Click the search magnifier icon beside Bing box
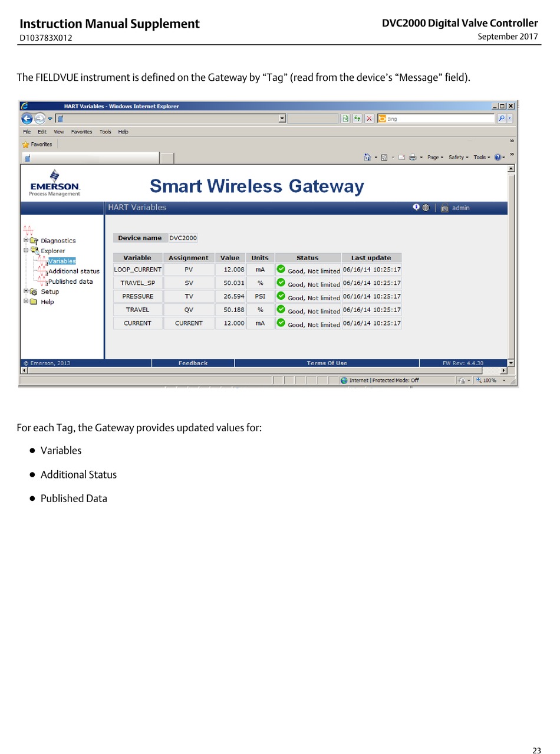This screenshot has width=560, height=754. (x=501, y=119)
